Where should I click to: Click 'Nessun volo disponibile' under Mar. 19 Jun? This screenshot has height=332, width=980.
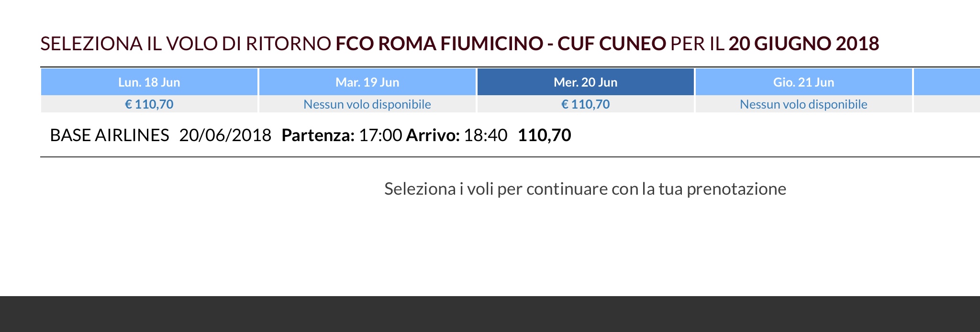(367, 104)
